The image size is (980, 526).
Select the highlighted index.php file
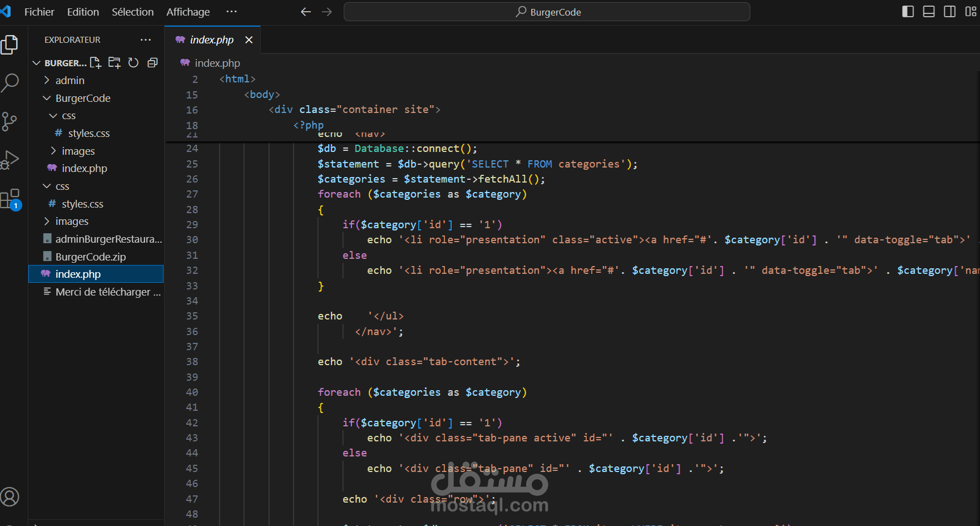tap(96, 274)
